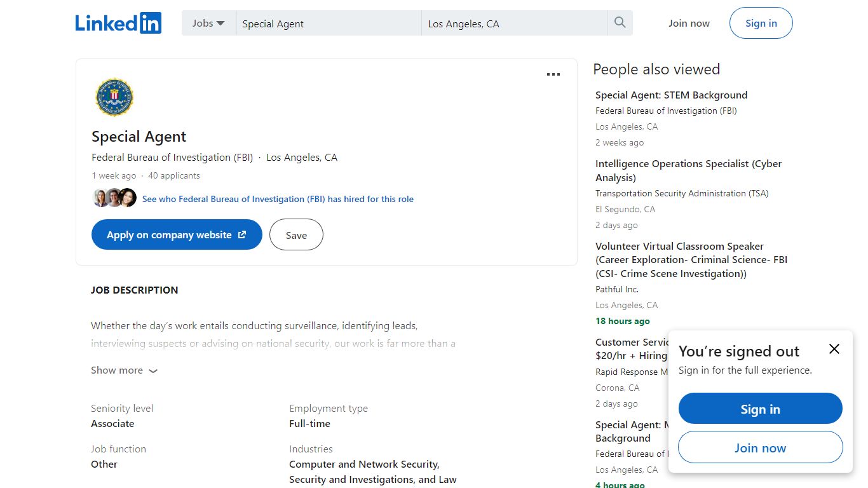Click the FBI seal company logo
Screen dimensions: 868x488
tap(114, 97)
